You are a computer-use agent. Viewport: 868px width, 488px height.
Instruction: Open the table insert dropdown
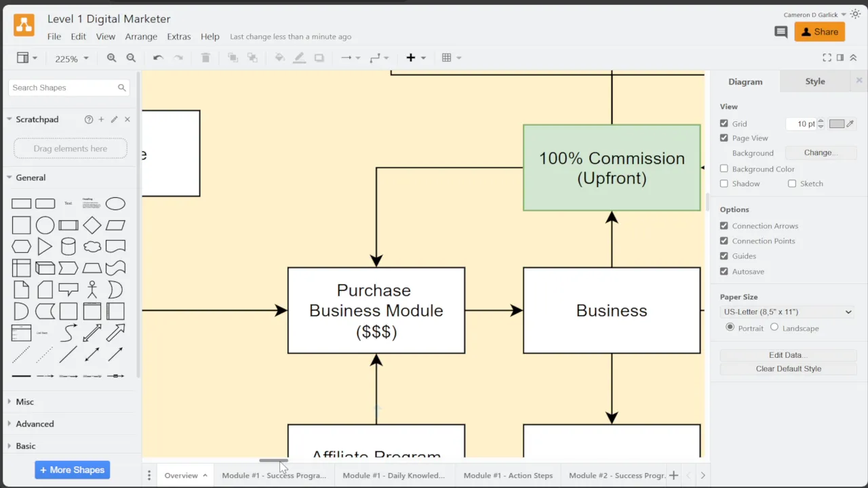452,58
